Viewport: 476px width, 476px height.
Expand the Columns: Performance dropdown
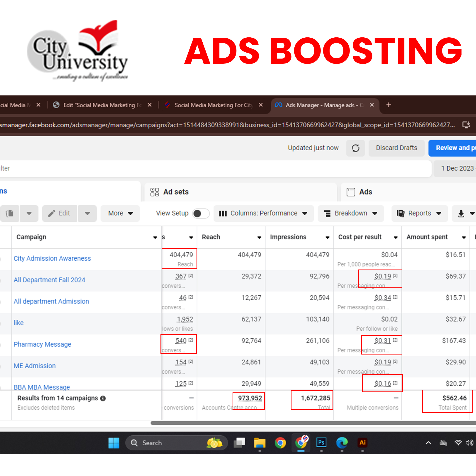[263, 213]
